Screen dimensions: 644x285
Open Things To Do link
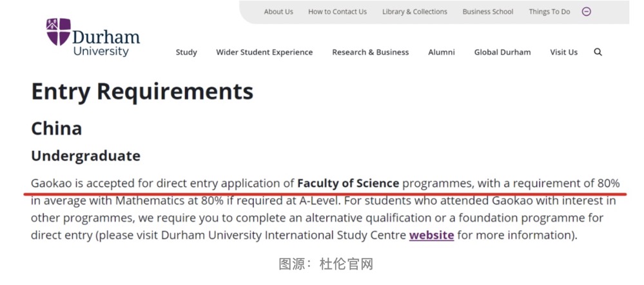pos(549,12)
